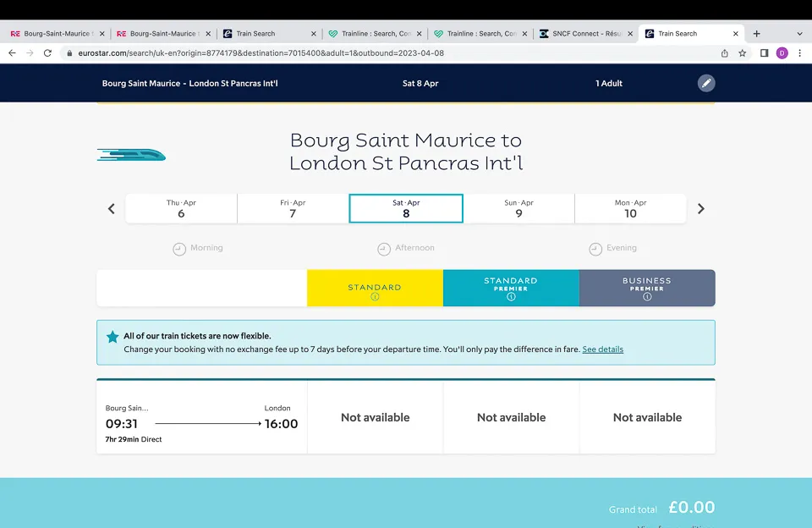Click the Standard Premier info icon
812x528 pixels.
511,297
